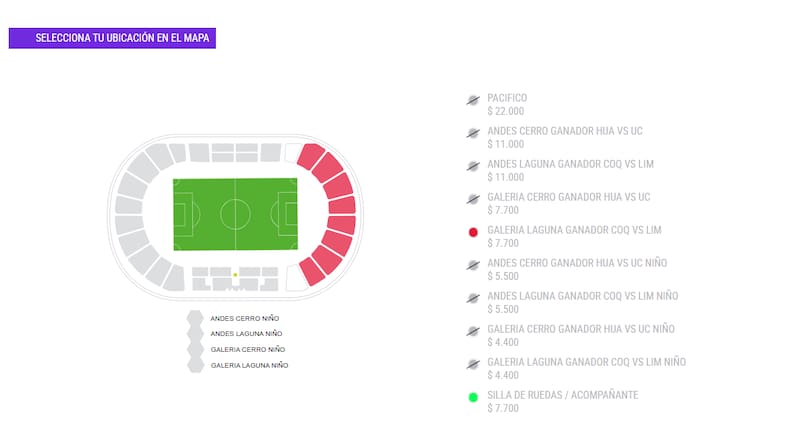Click crossed-out icon beside Andes Laguna $11.000

click(x=473, y=166)
